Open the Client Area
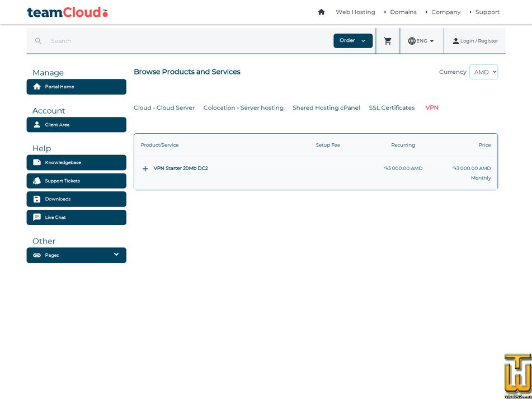The image size is (532, 399). [76, 125]
